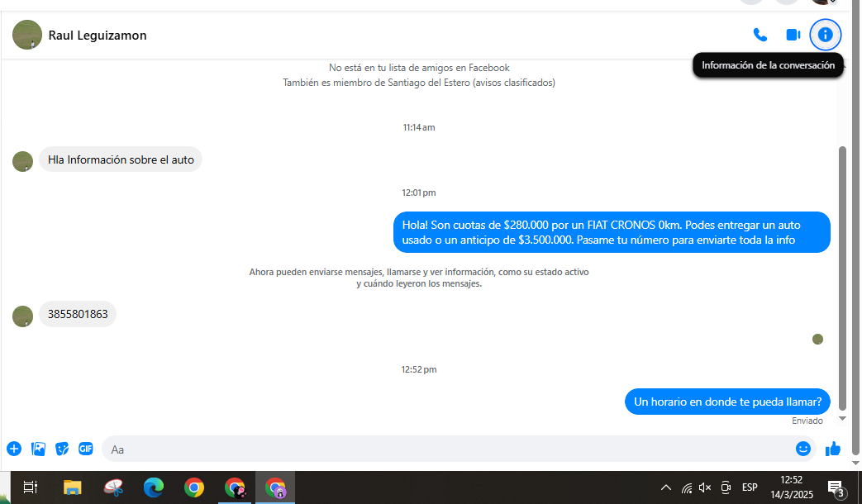
Task: Start a video call with Raul
Action: (x=793, y=35)
